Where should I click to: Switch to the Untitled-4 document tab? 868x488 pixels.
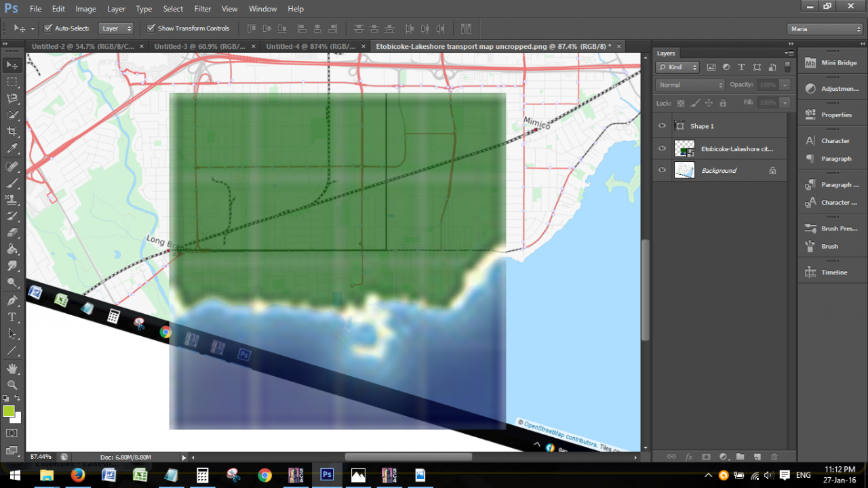(x=311, y=46)
